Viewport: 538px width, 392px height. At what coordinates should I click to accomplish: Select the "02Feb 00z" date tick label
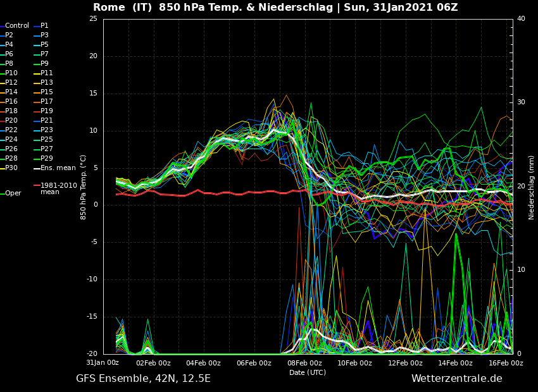click(153, 363)
